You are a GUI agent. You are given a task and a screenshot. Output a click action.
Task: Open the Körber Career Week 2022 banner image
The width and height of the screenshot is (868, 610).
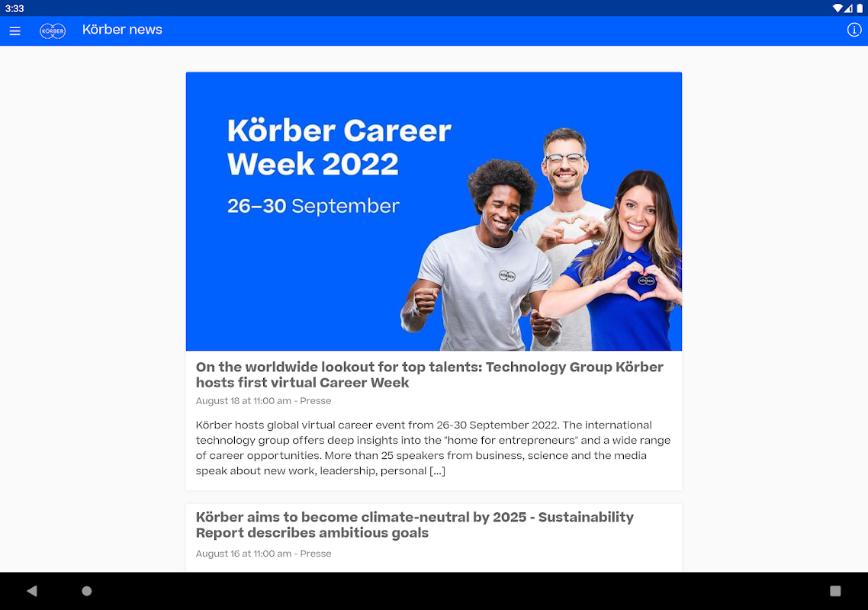pos(434,211)
